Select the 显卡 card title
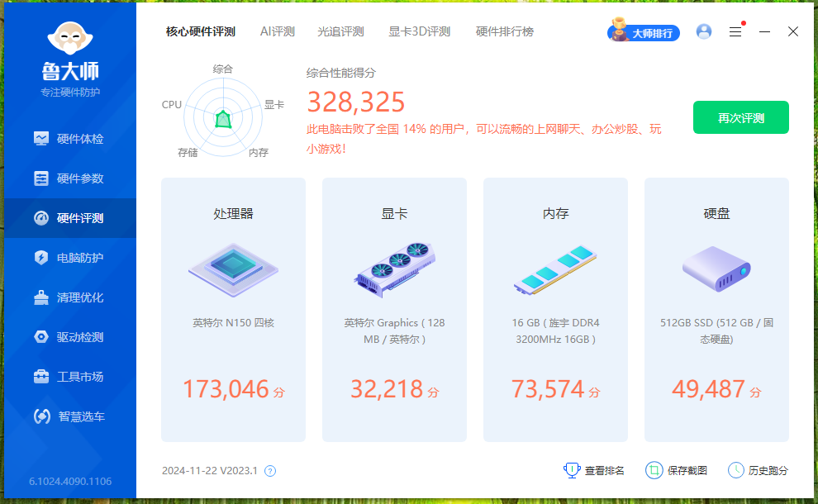 (394, 213)
